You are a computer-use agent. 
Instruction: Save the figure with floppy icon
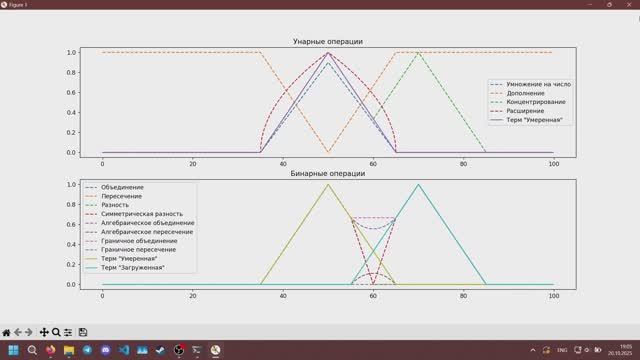pyautogui.click(x=83, y=333)
